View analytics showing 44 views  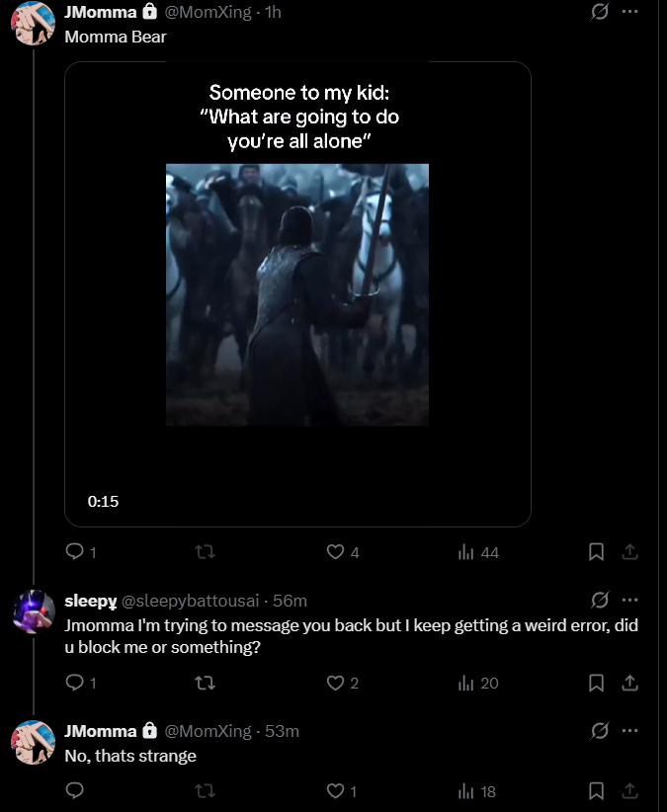(x=478, y=553)
